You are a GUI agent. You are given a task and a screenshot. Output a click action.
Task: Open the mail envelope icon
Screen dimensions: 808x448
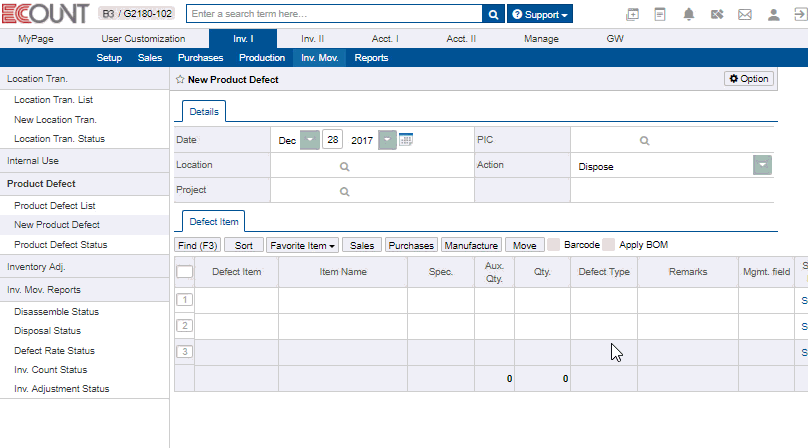point(745,14)
